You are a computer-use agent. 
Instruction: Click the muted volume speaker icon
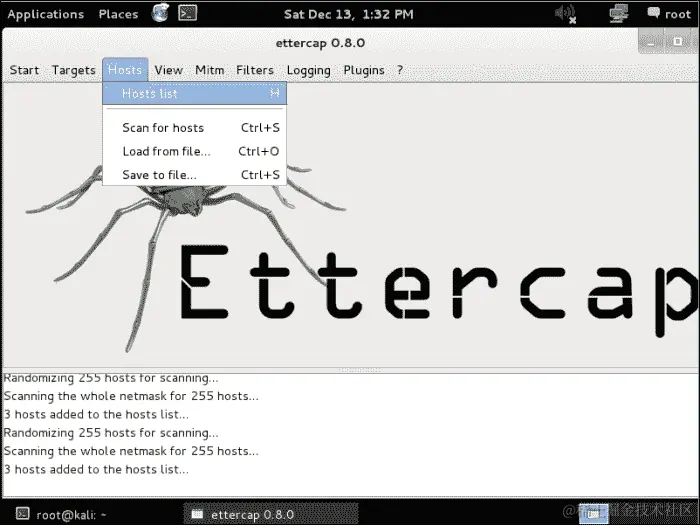566,14
